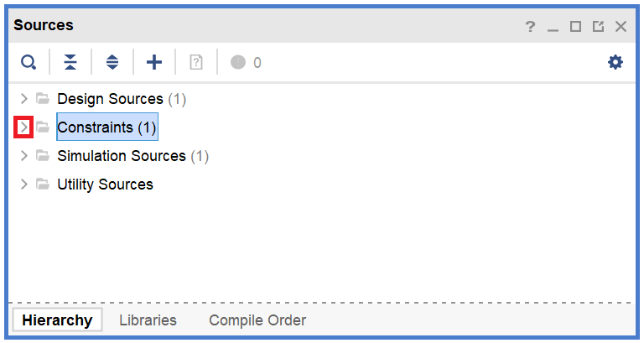Click the search magnifier icon
This screenshot has width=644, height=343.
click(29, 62)
